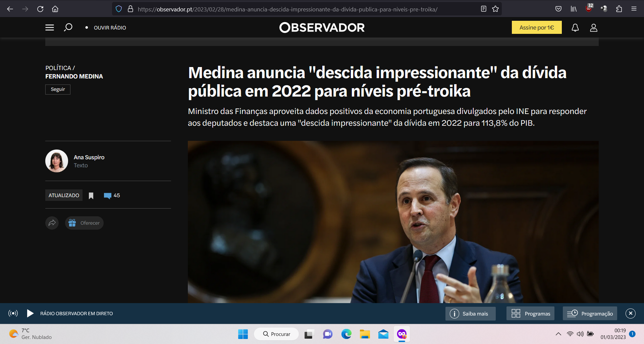Viewport: 644px width, 344px height.
Task: Toggle Firefox reader view
Action: pos(483,9)
